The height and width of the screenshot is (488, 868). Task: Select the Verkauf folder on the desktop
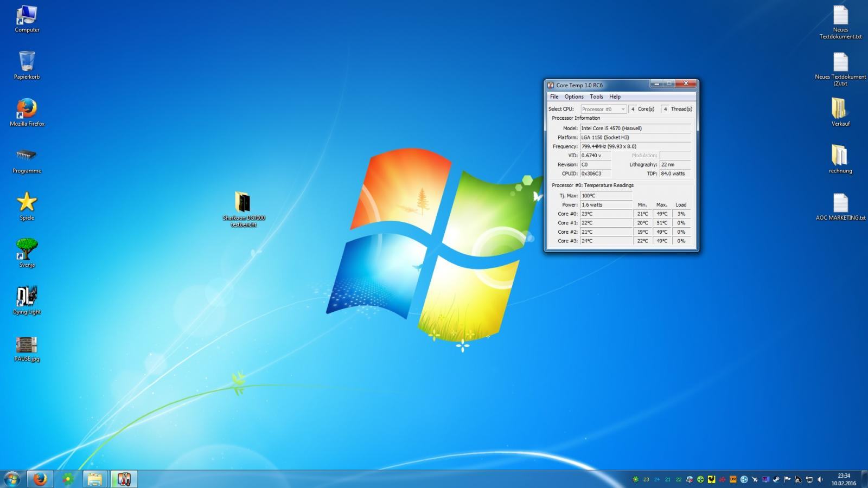[x=840, y=112]
